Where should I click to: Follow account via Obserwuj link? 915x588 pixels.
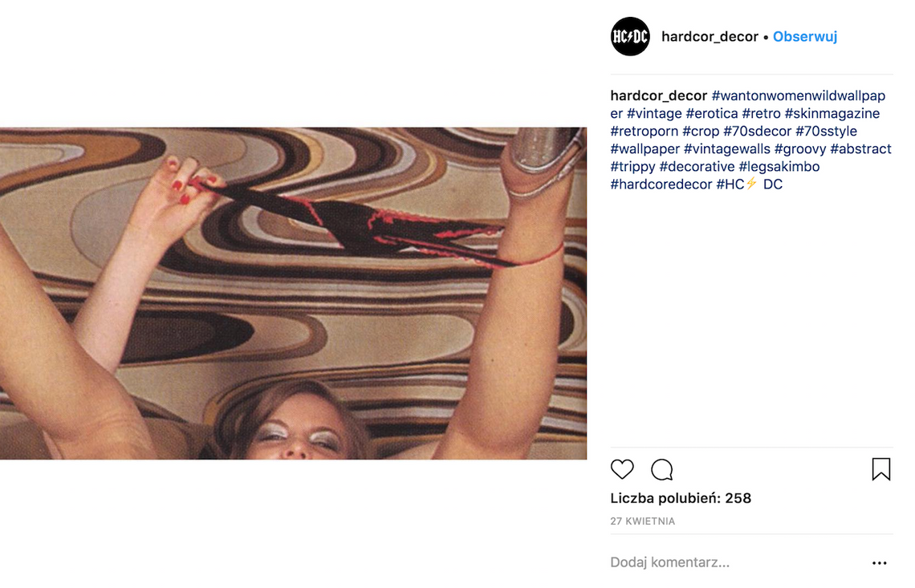(x=805, y=36)
